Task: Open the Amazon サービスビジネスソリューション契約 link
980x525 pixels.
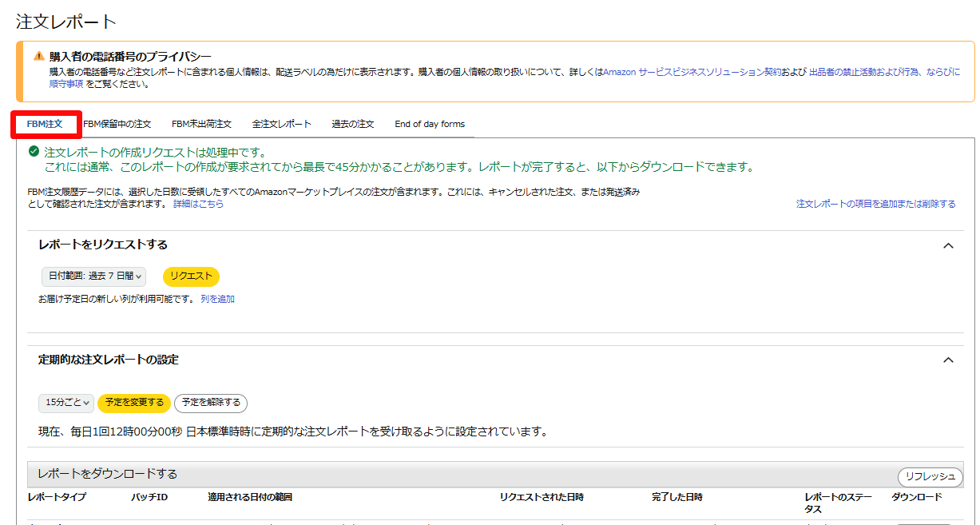Action: (x=692, y=72)
